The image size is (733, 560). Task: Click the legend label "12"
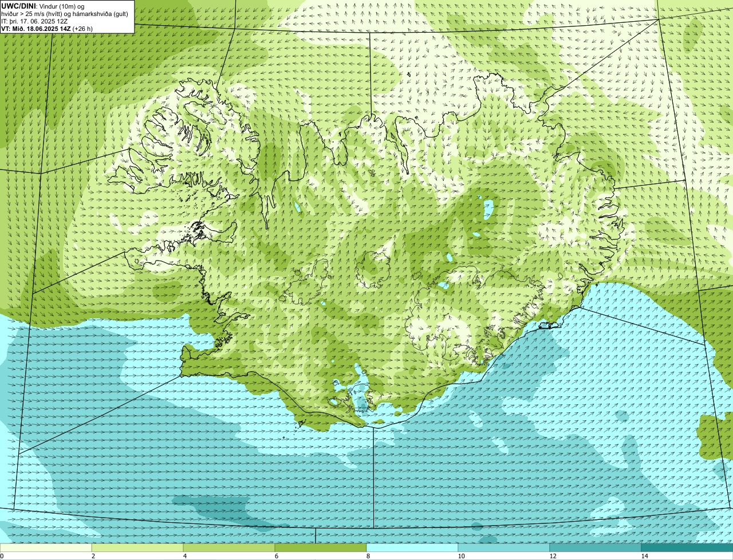pyautogui.click(x=553, y=556)
